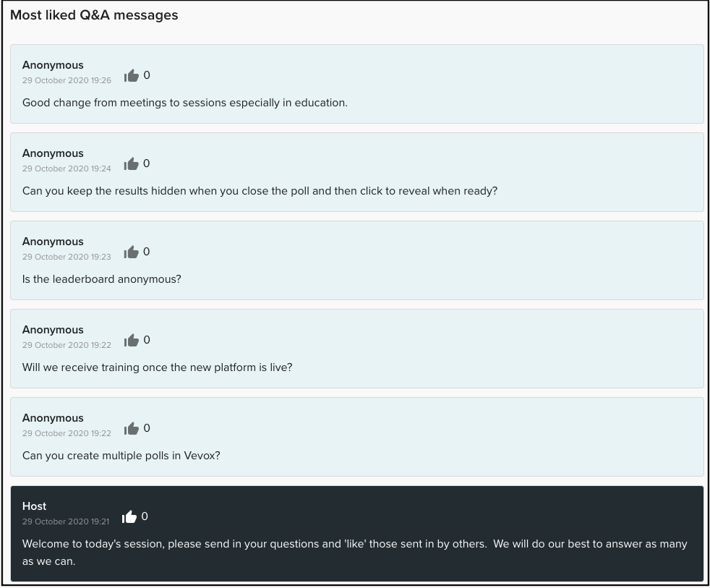Screen dimensions: 710x588
Task: Like the message about meetings to sessions change
Action: (131, 74)
